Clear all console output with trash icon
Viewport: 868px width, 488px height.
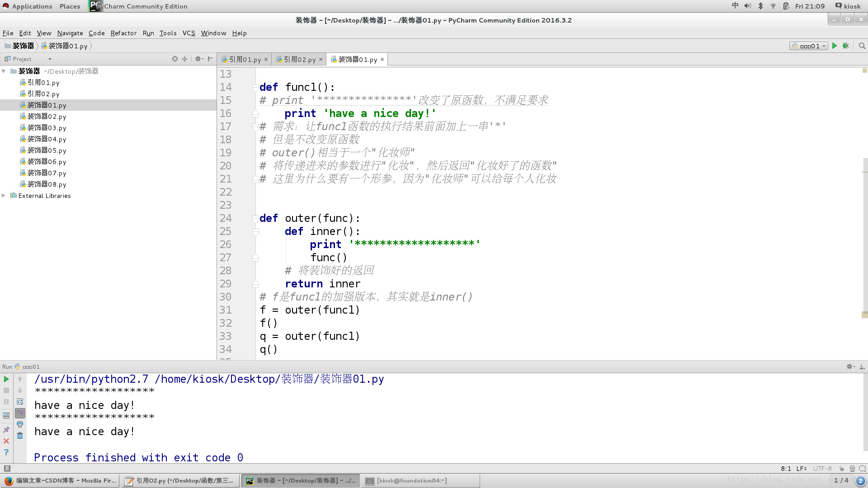20,436
